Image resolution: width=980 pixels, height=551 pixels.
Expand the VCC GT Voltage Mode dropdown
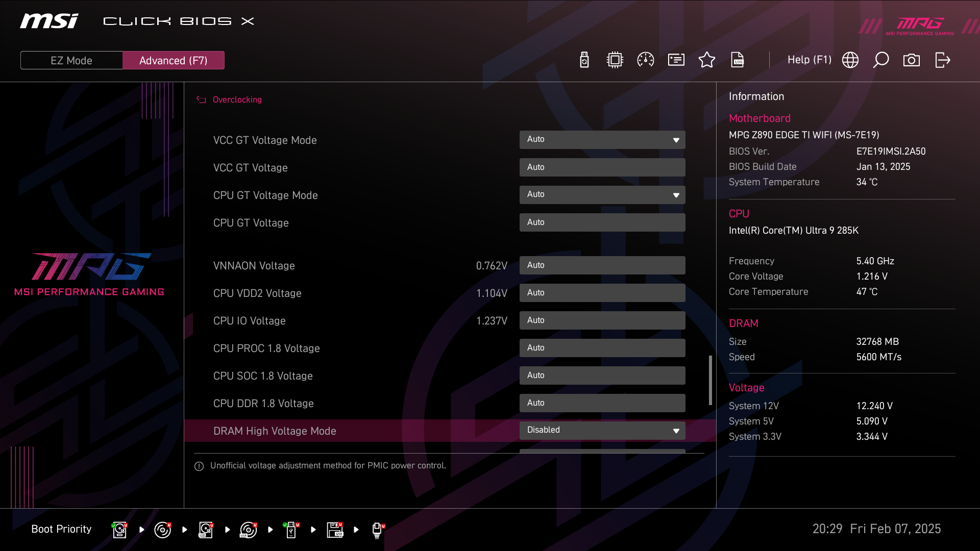tap(602, 140)
